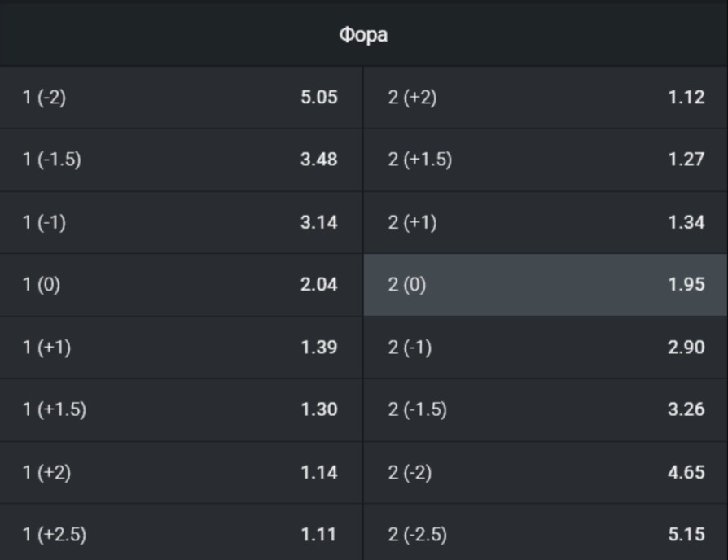
Task: Choose 2 (+1) outcome priced 1.34
Action: (x=546, y=222)
